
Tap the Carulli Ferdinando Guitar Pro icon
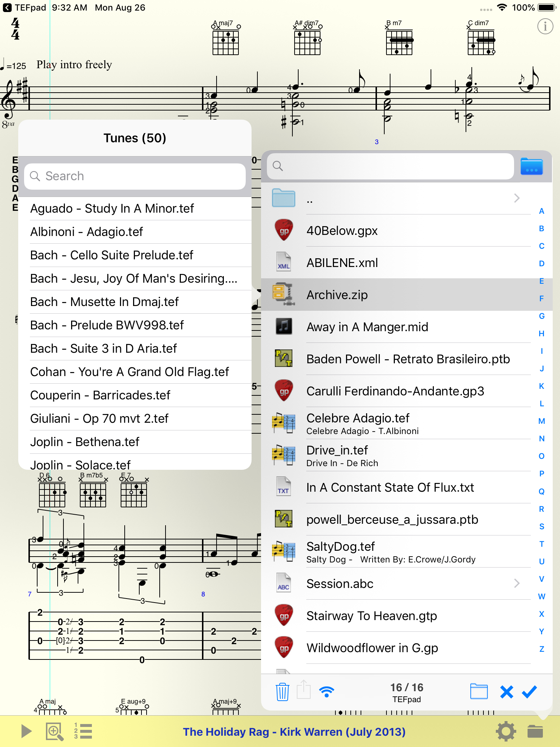pos(284,391)
